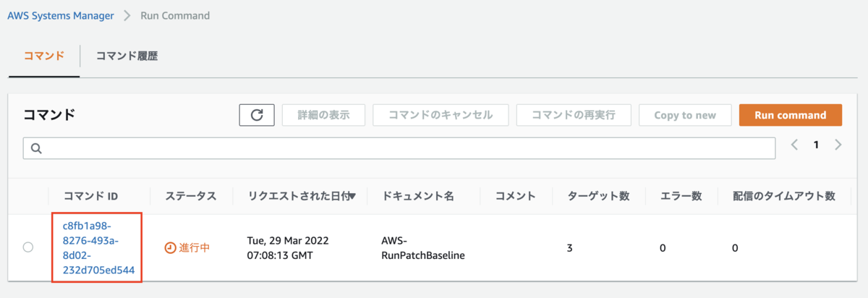Viewport: 868px width, 298px height.
Task: Click target count value 3
Action: [570, 248]
